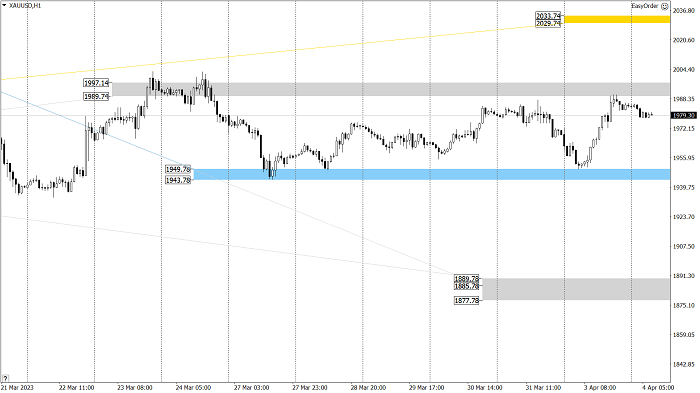
Task: Click the 1907.50 price scale value
Action: pyautogui.click(x=684, y=246)
